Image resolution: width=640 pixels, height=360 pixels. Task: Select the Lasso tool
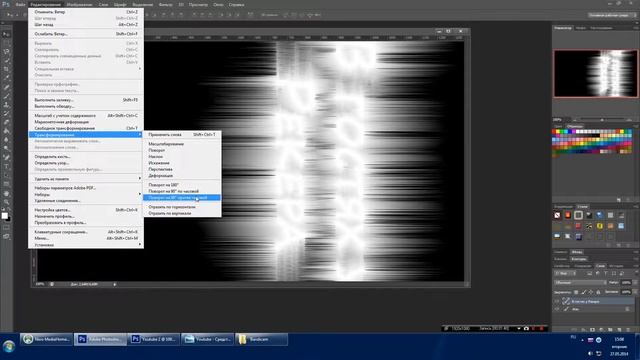pos(6,52)
